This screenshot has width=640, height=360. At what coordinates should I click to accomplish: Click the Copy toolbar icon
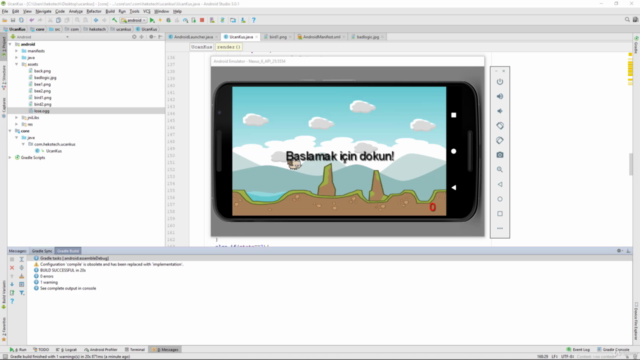(x=58, y=20)
